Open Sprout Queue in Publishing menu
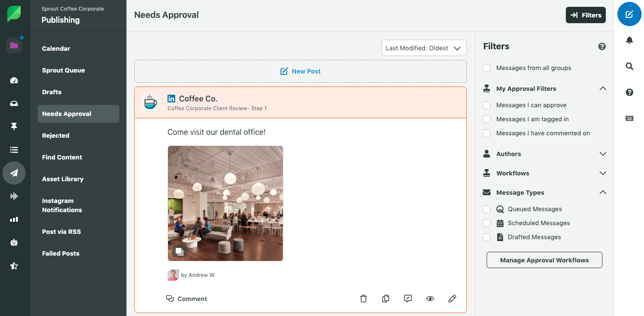This screenshot has height=316, width=644. (x=78, y=70)
